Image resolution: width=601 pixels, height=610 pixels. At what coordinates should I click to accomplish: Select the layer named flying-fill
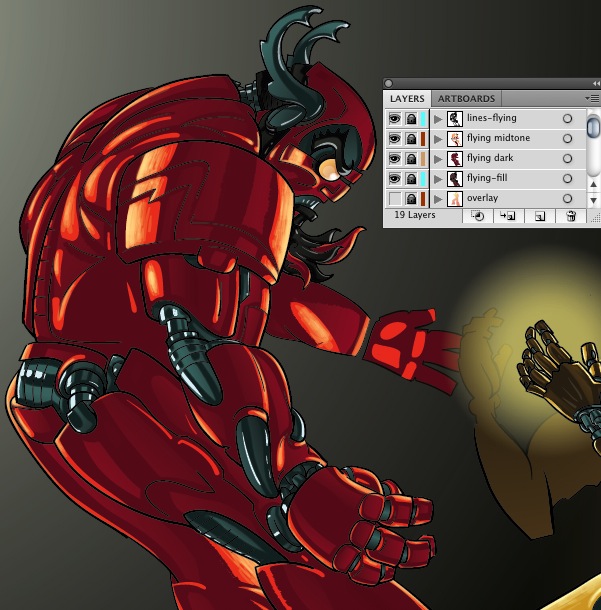click(x=487, y=178)
